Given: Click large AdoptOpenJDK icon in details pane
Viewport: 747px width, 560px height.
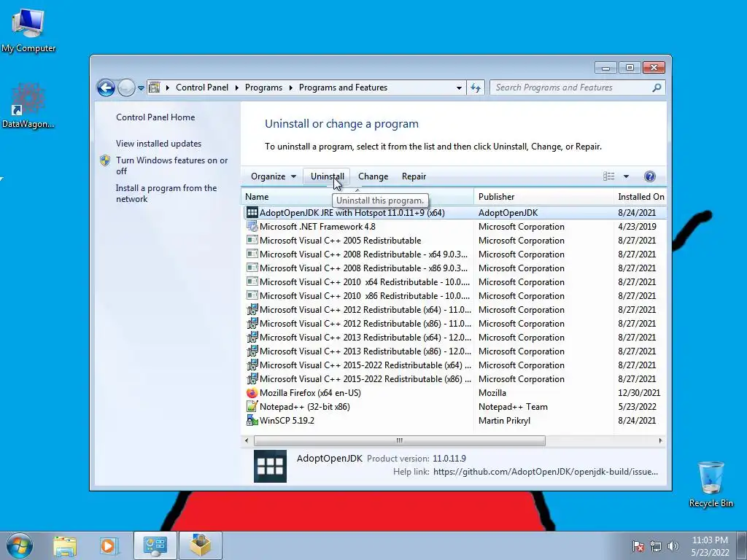Looking at the screenshot, I should click(x=270, y=466).
